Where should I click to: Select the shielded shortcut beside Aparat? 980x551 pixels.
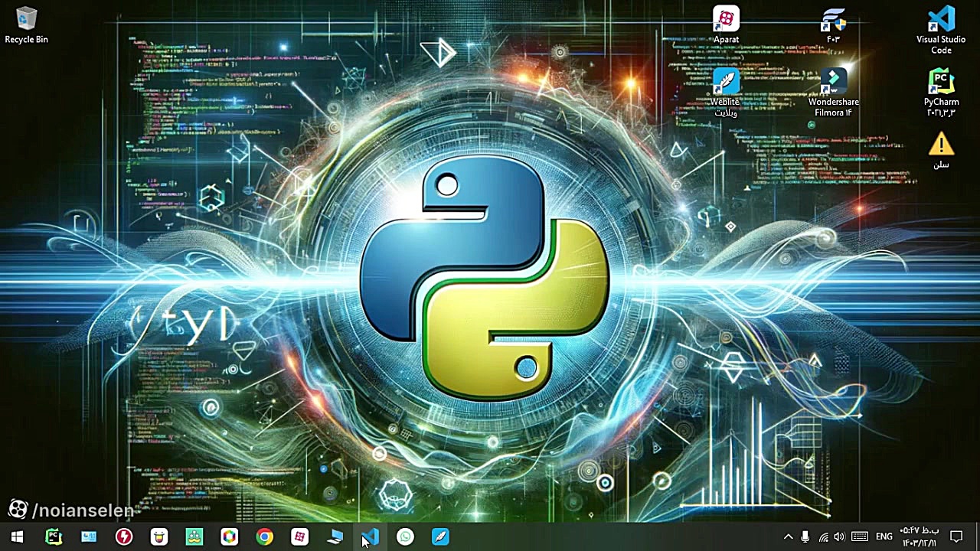833,25
